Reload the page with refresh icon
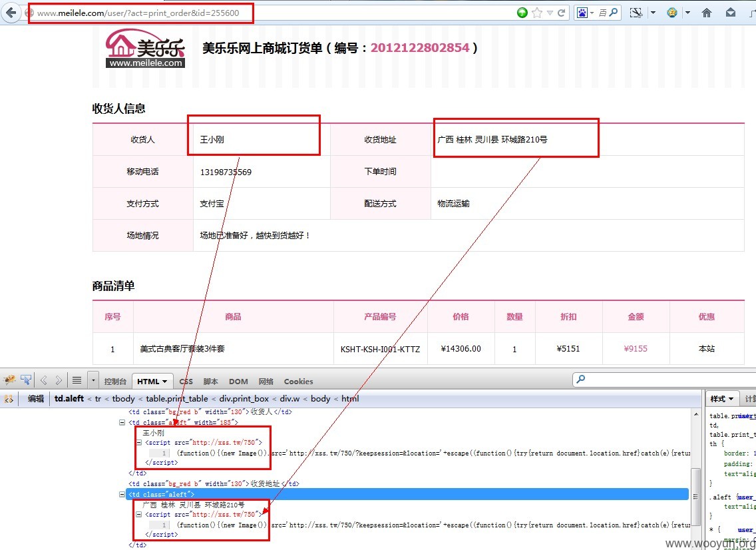This screenshot has width=756, height=550. 561,13
